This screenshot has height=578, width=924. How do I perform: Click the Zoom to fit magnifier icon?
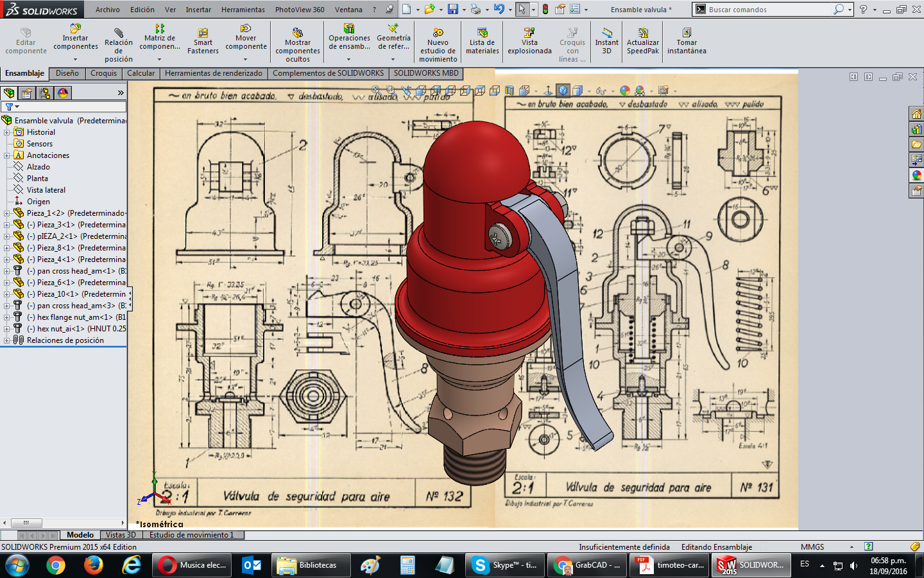(377, 91)
